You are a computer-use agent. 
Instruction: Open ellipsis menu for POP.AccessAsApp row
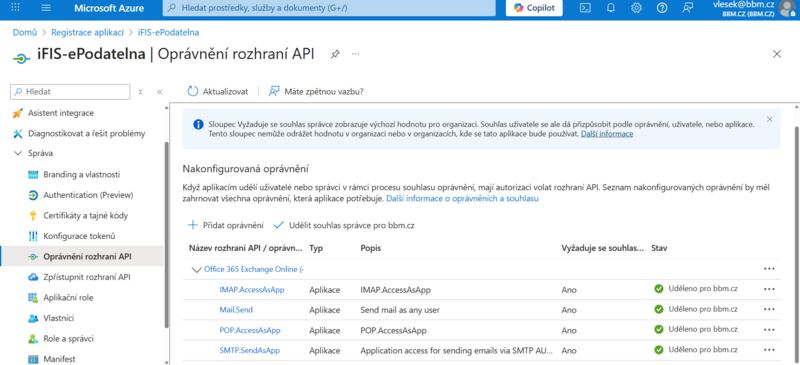tap(769, 329)
